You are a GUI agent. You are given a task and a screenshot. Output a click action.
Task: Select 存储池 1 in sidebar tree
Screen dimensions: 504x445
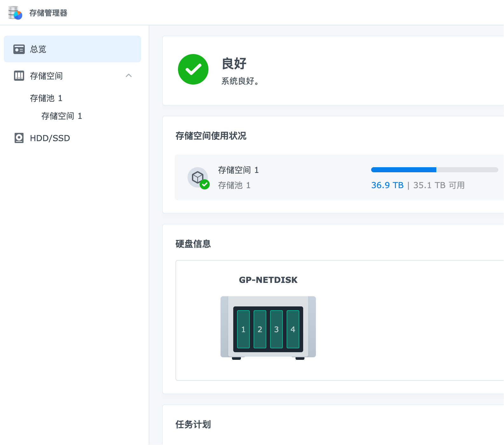(x=46, y=98)
